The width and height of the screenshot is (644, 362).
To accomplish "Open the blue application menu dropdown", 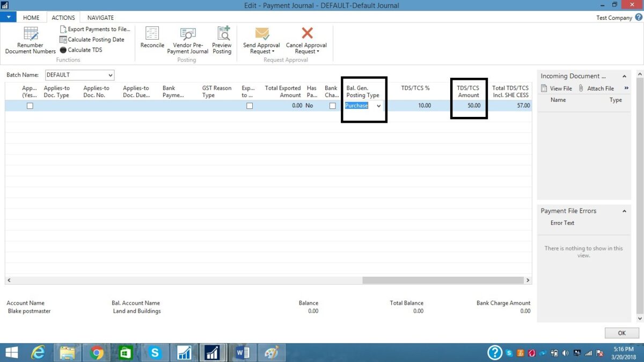I will (x=8, y=17).
